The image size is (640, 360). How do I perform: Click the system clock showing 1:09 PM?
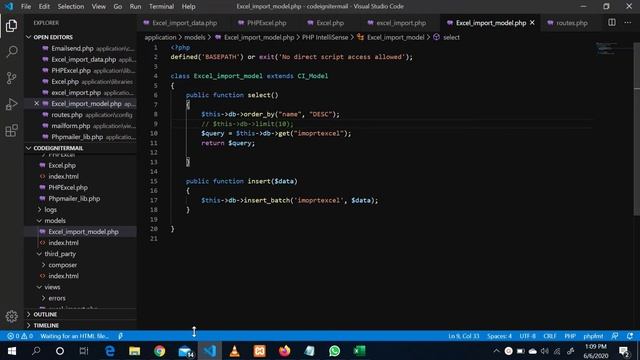point(596,351)
